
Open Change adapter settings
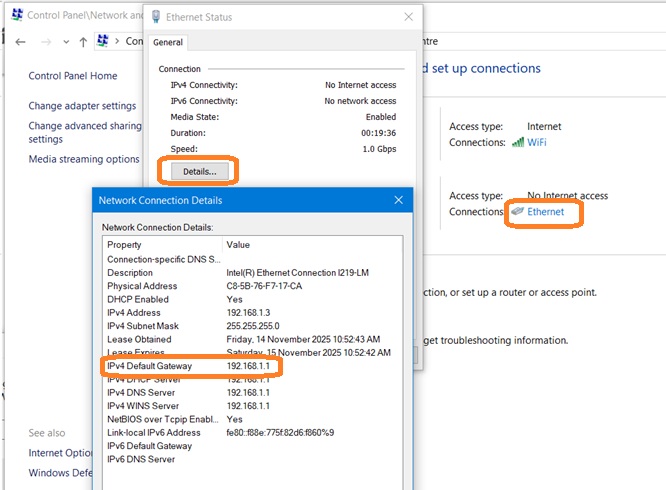(82, 106)
